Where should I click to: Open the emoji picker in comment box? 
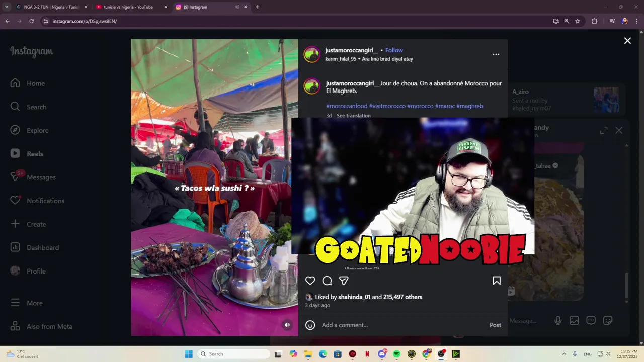point(310,325)
